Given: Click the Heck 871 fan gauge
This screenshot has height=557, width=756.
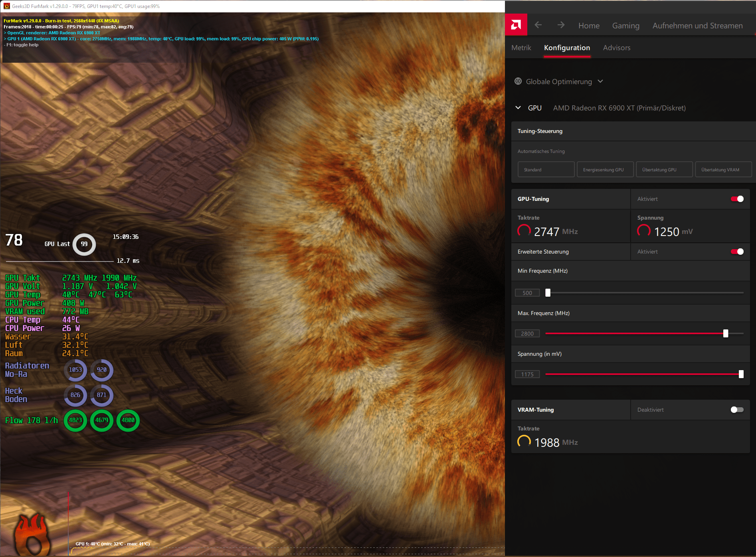Looking at the screenshot, I should click(x=102, y=395).
